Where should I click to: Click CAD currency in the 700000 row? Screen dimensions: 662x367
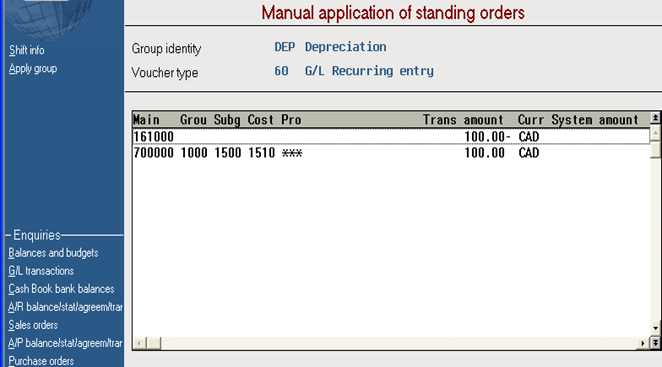click(x=529, y=152)
